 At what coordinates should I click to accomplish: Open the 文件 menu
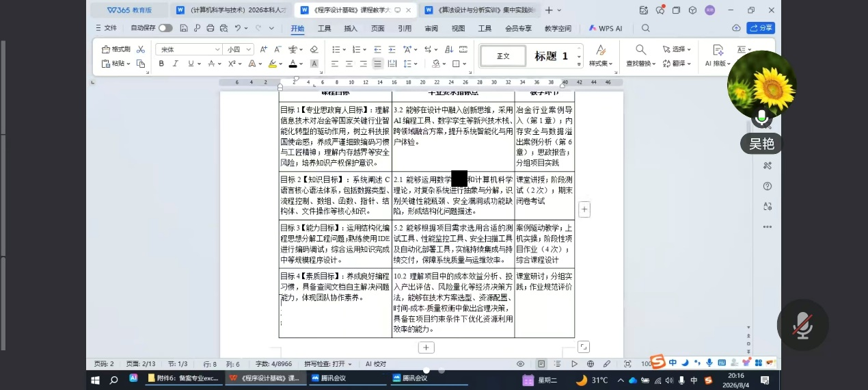tap(105, 28)
